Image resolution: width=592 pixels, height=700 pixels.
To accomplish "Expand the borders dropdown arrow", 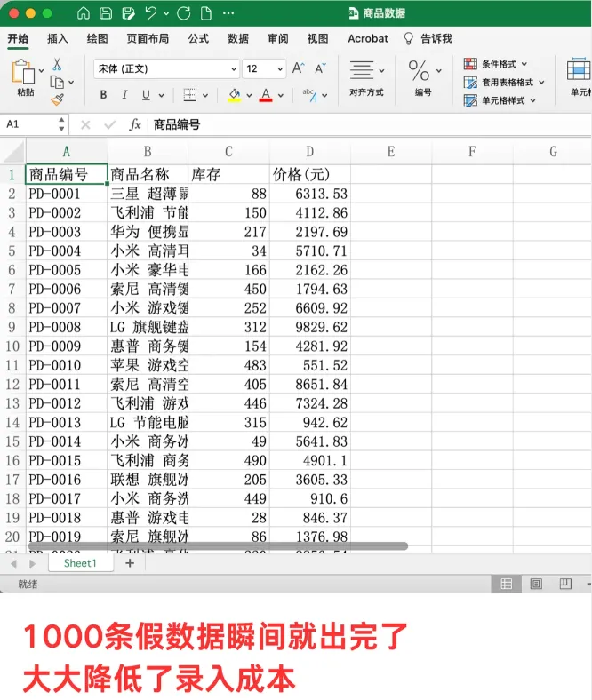I will tap(205, 96).
